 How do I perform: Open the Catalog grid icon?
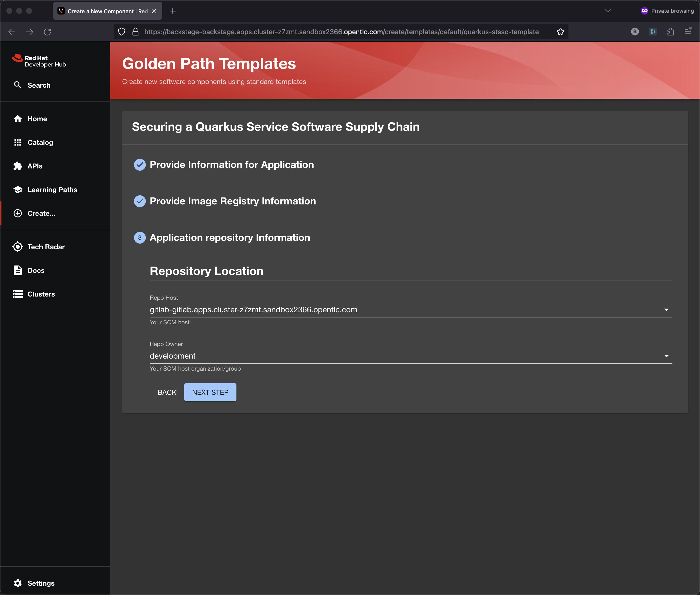(x=17, y=142)
